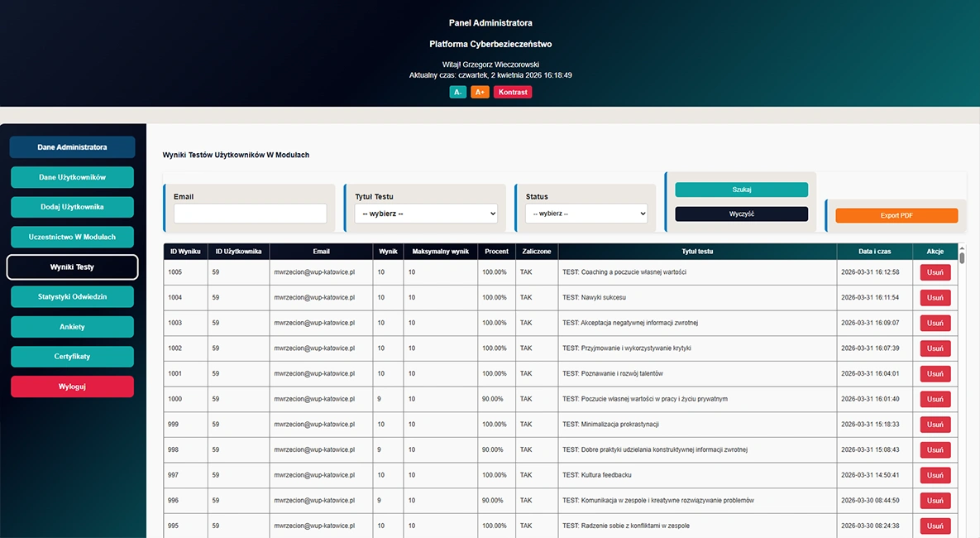Select Dodaj Użytkownika in sidebar
The width and height of the screenshot is (980, 538).
[72, 207]
